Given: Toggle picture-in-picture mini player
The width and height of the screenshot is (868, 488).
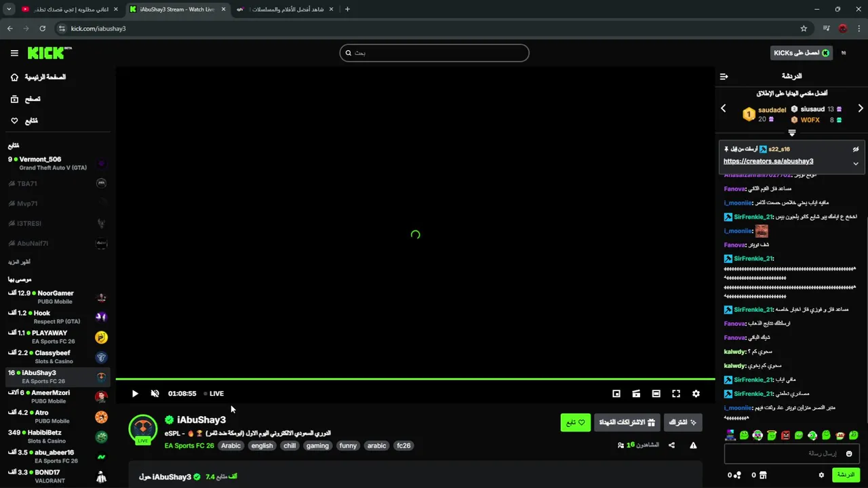Looking at the screenshot, I should point(616,393).
